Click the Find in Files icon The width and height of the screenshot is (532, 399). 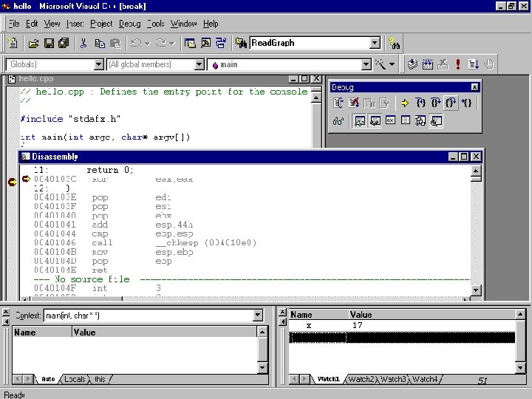[241, 43]
